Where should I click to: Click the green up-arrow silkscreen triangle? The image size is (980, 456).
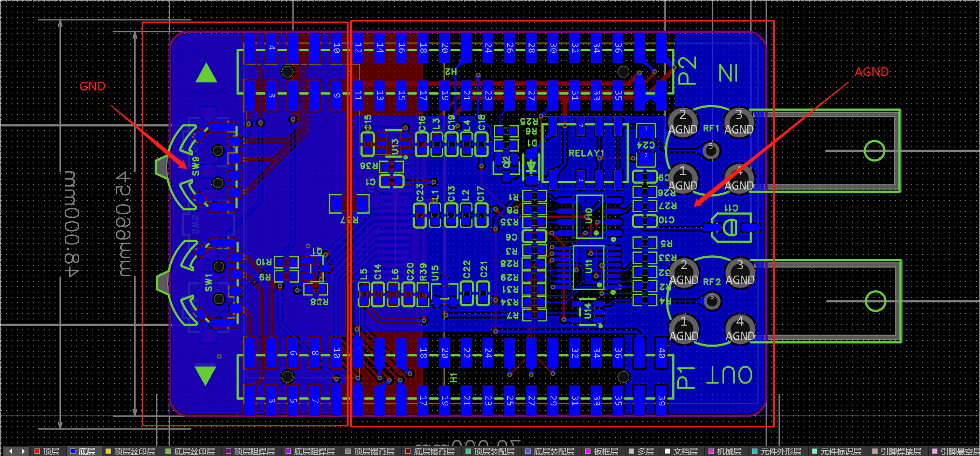pos(206,73)
